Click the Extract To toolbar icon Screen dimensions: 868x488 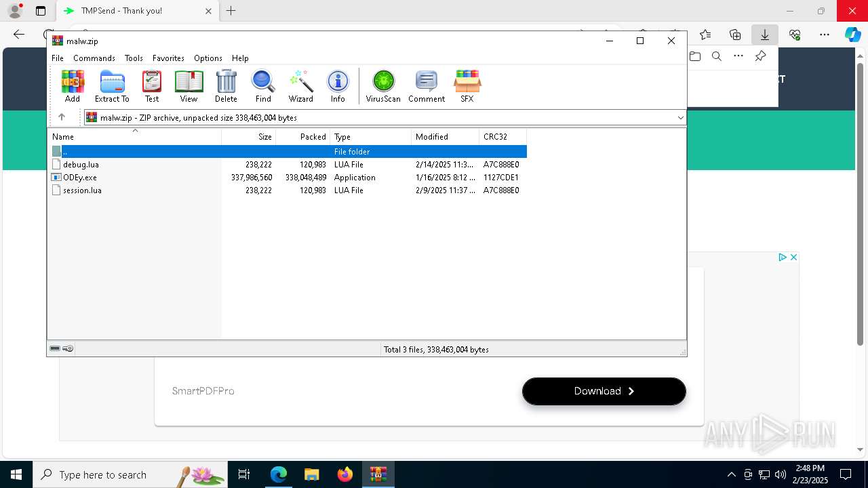pyautogui.click(x=112, y=86)
